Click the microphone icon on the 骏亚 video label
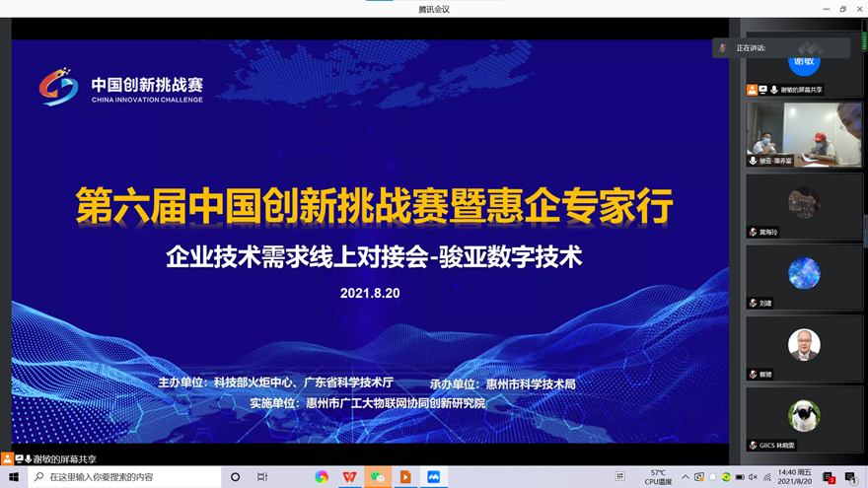Viewport: 868px width, 488px height. pos(753,161)
